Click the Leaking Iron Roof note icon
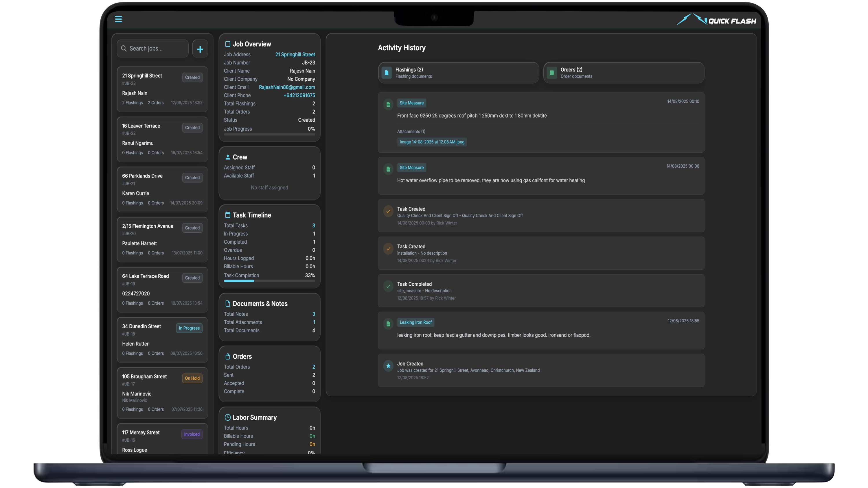The height and width of the screenshot is (488, 868). point(388,324)
